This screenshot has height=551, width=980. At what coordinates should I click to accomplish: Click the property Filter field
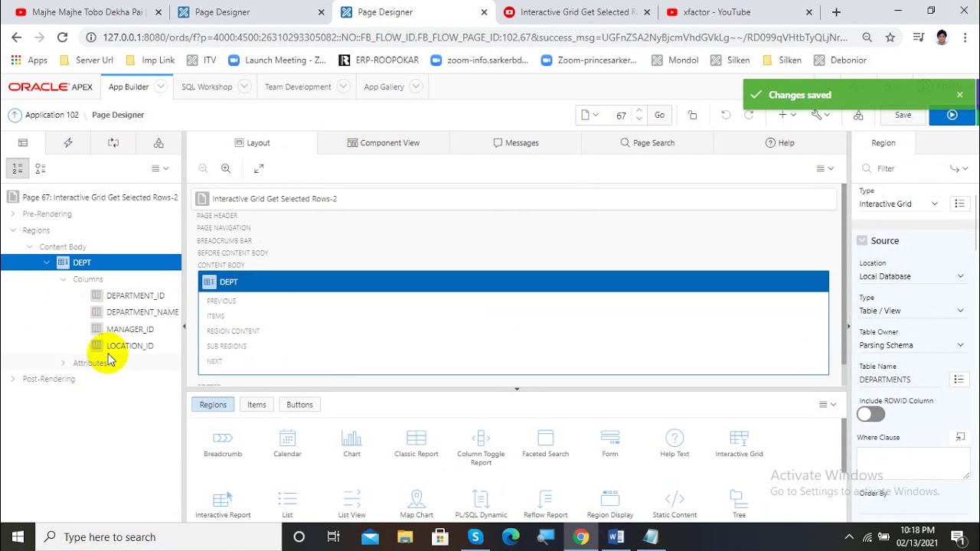[x=903, y=168]
